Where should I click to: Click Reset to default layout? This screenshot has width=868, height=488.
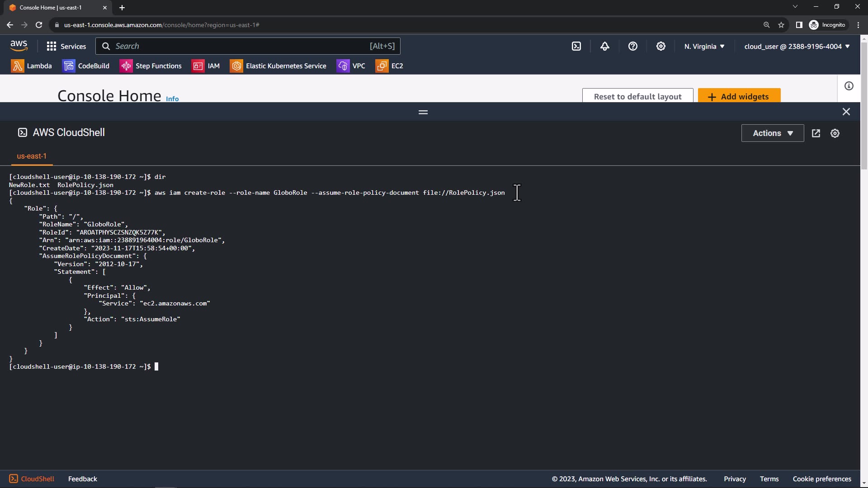click(637, 96)
